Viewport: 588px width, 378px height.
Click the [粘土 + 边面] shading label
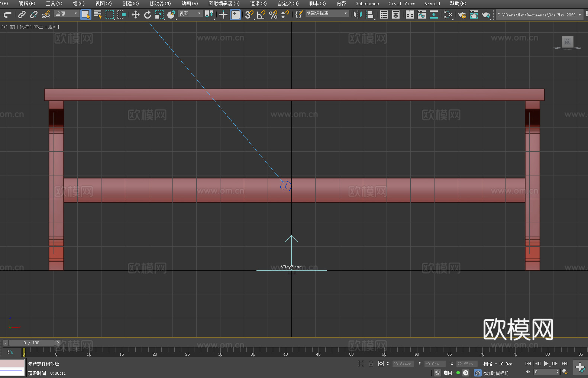coord(46,27)
